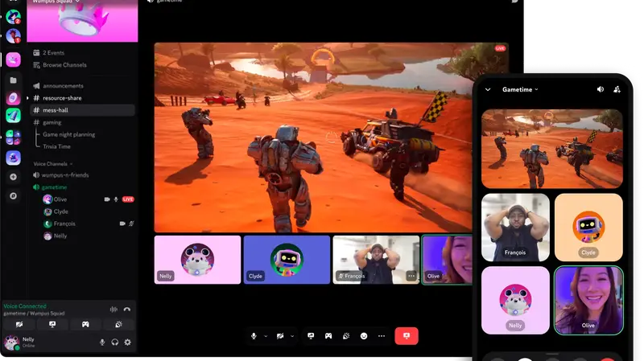644x361 pixels.
Task: Open the purple round server icon
Action: [x=13, y=98]
